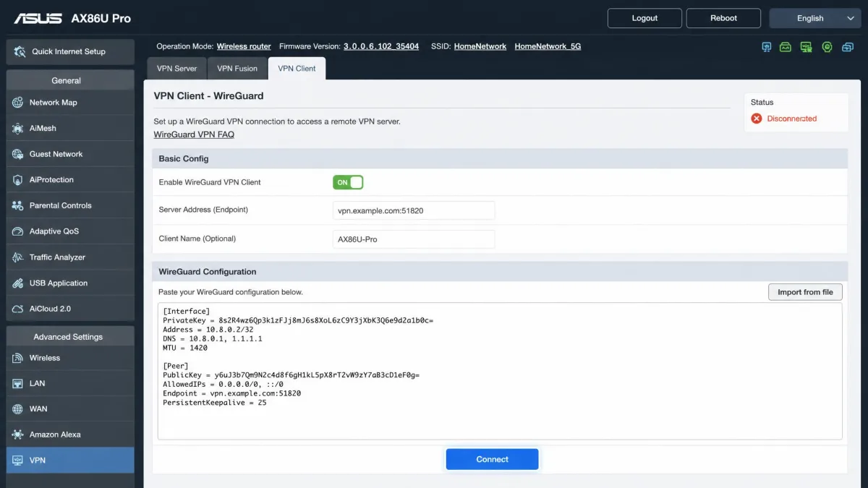The image size is (868, 488).
Task: Open the Network Map page icon
Action: pyautogui.click(x=18, y=103)
